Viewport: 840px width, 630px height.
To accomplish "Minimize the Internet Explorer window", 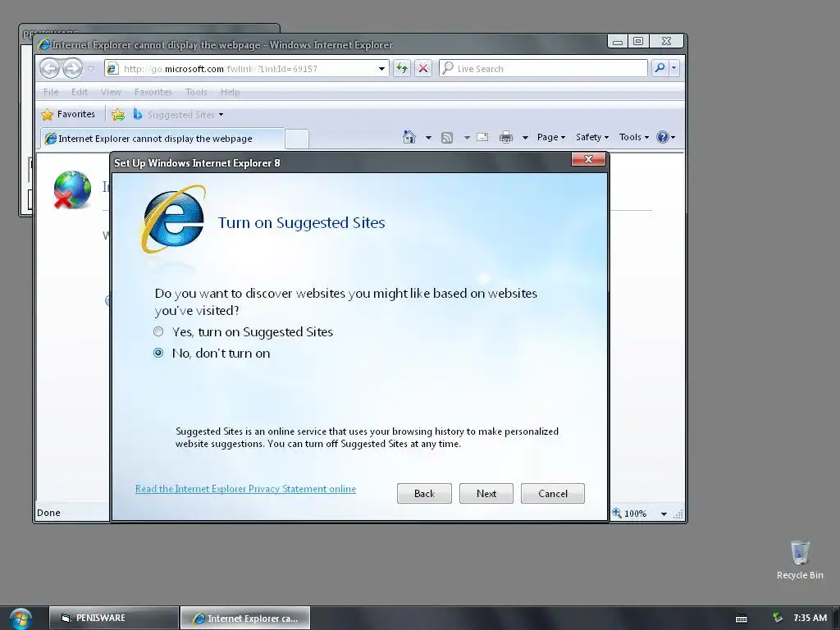I will pos(618,41).
